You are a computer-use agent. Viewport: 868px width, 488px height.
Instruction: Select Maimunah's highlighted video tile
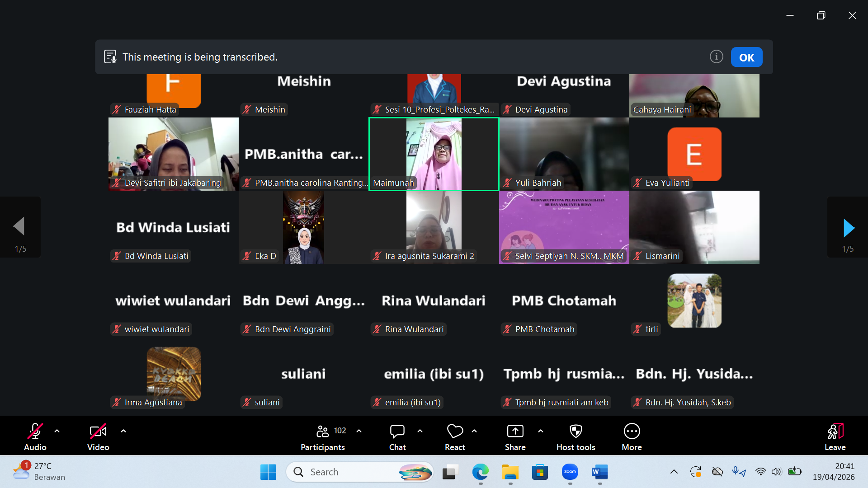point(434,154)
